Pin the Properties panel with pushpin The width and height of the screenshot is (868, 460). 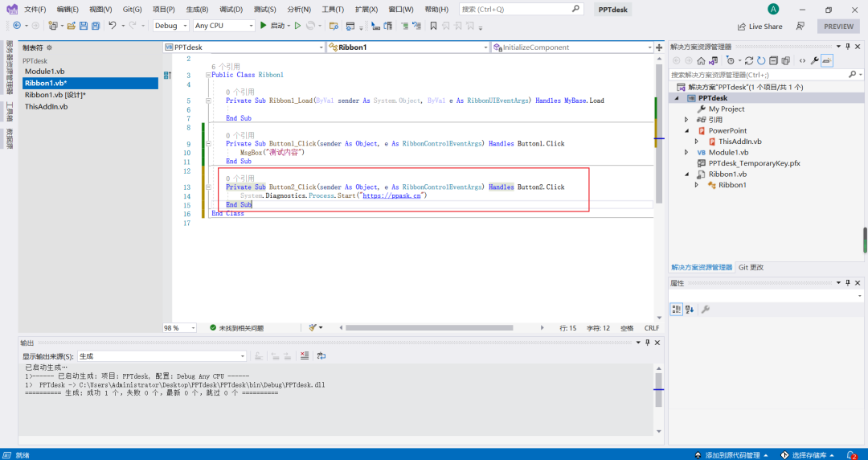point(848,282)
